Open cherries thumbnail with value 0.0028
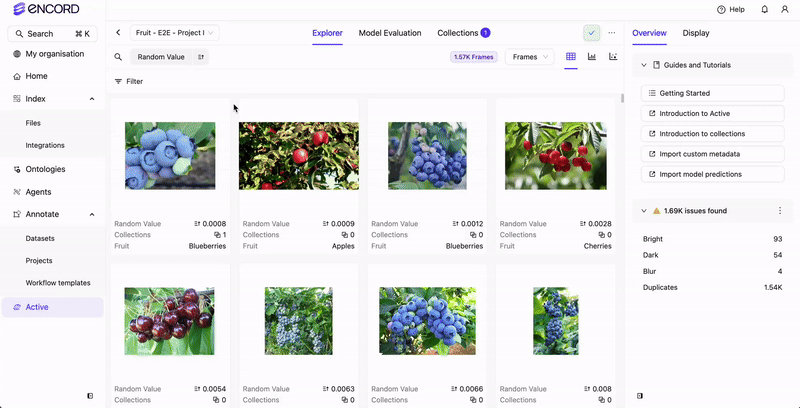The width and height of the screenshot is (800, 408). coord(556,156)
